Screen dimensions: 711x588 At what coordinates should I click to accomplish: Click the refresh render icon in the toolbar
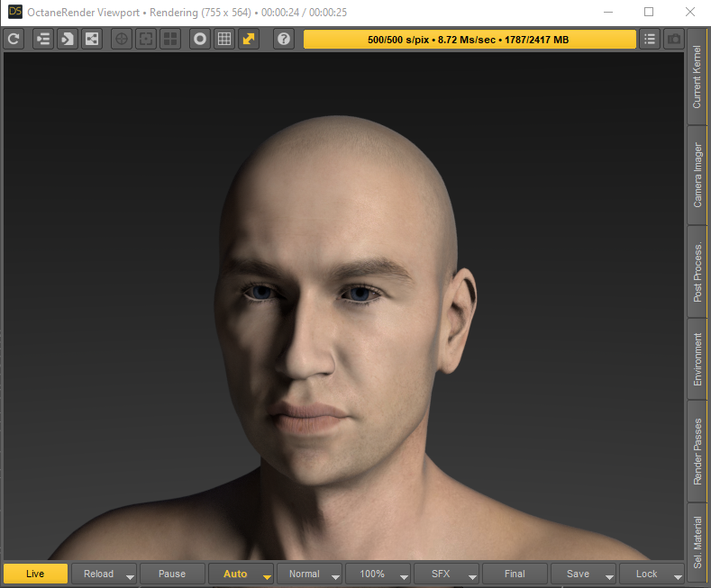click(x=14, y=39)
